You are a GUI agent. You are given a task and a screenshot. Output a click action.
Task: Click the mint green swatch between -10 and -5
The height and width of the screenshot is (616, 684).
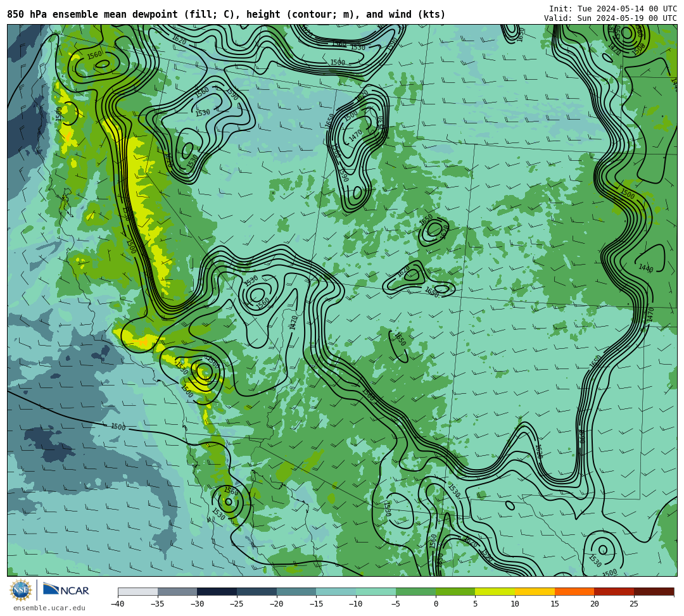[376, 591]
